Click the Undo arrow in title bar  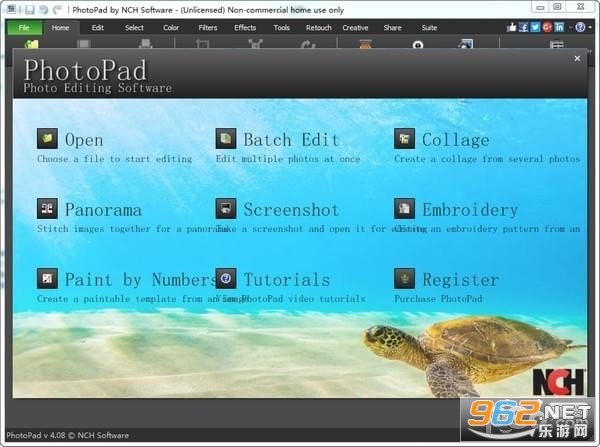tap(44, 10)
